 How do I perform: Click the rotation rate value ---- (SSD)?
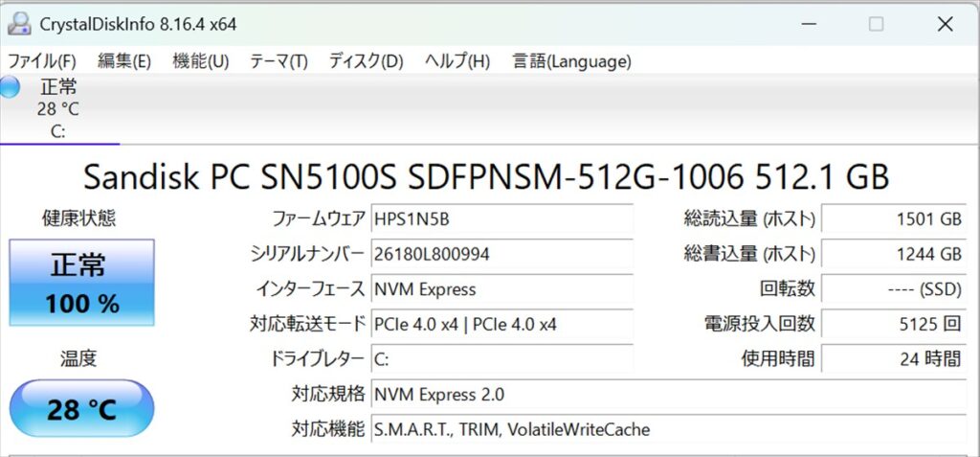(x=893, y=289)
